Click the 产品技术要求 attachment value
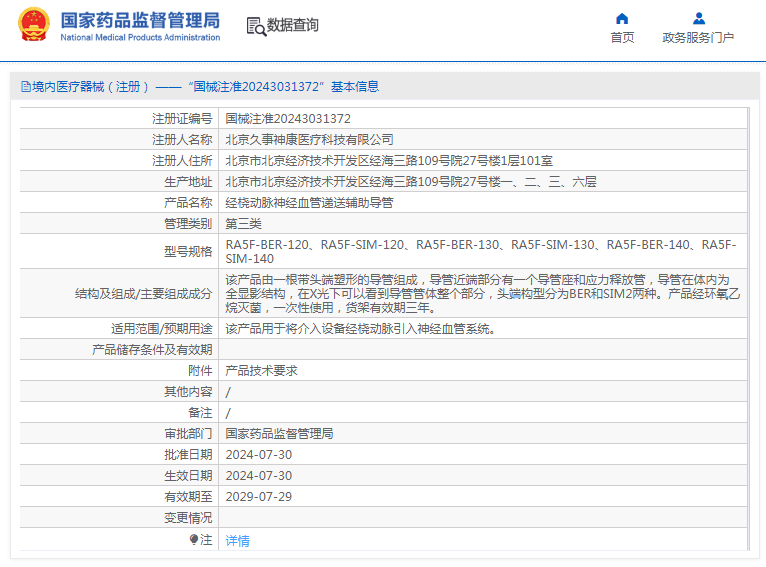 pyautogui.click(x=261, y=371)
